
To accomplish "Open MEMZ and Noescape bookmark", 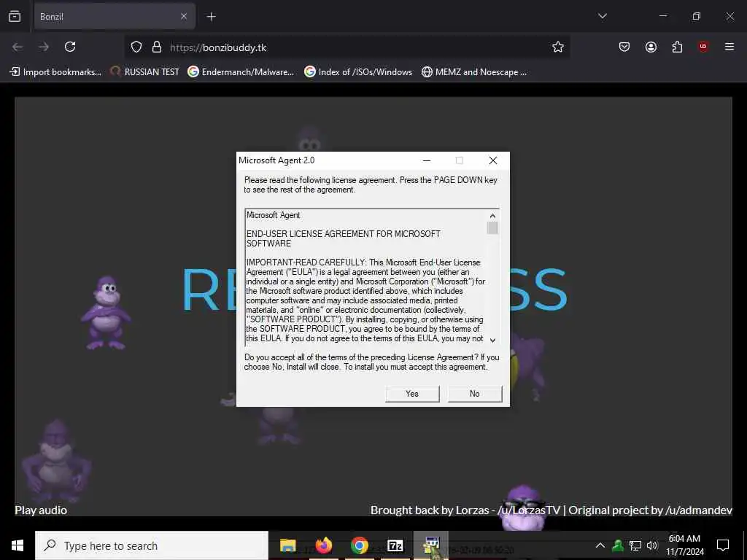I will pyautogui.click(x=474, y=72).
